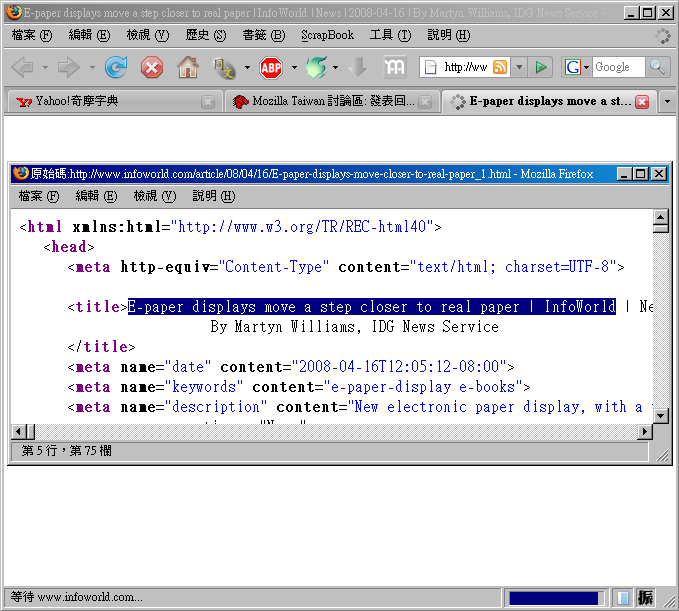Click the e-paper-display e-books keywords value
This screenshot has height=611, width=679.
(423, 387)
